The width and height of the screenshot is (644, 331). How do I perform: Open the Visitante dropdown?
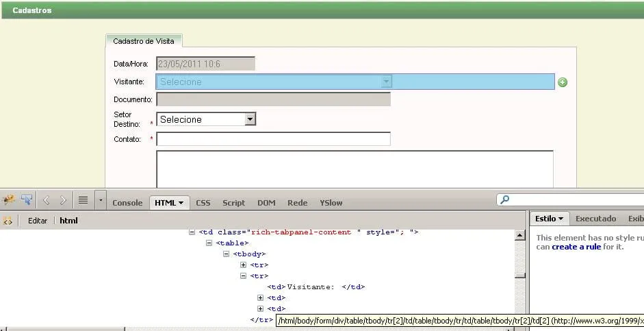pyautogui.click(x=386, y=82)
